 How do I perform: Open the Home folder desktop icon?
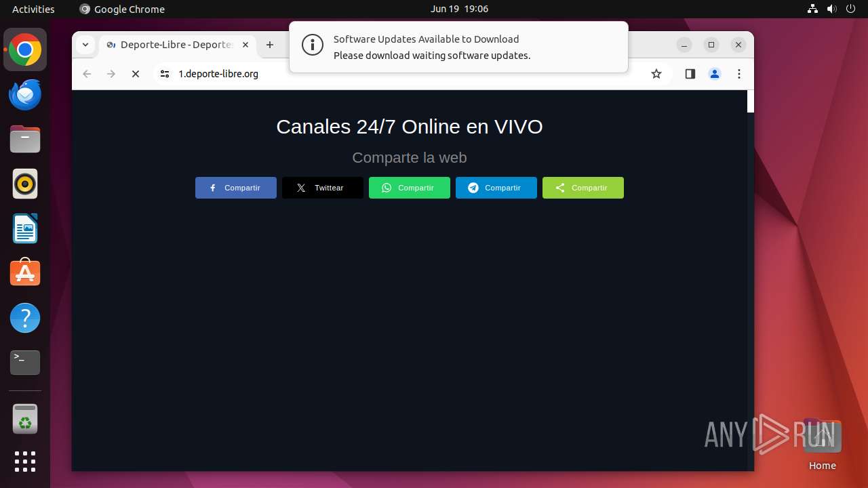click(x=822, y=444)
